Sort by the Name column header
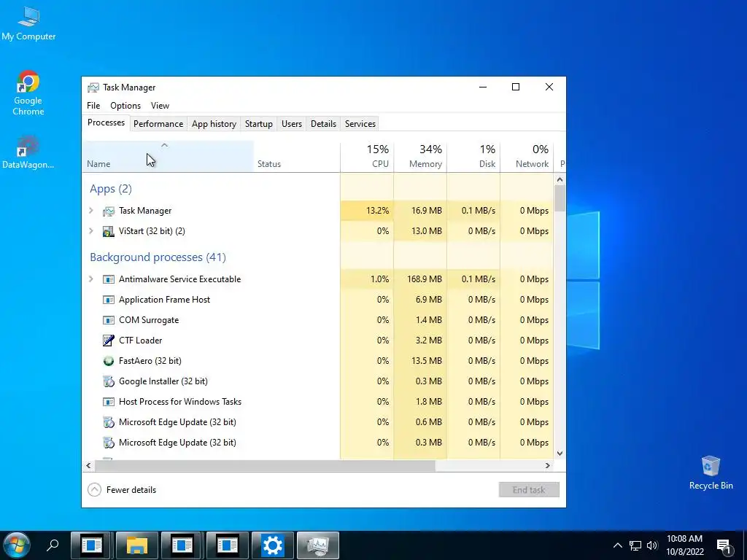The height and width of the screenshot is (560, 747). pos(168,157)
